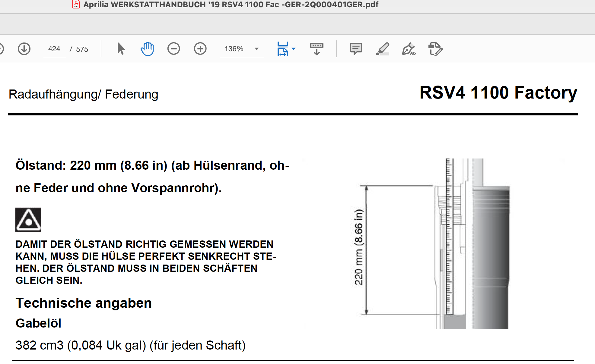Click the Aprilia PDF file name title
This screenshot has height=364, width=595.
point(231,5)
